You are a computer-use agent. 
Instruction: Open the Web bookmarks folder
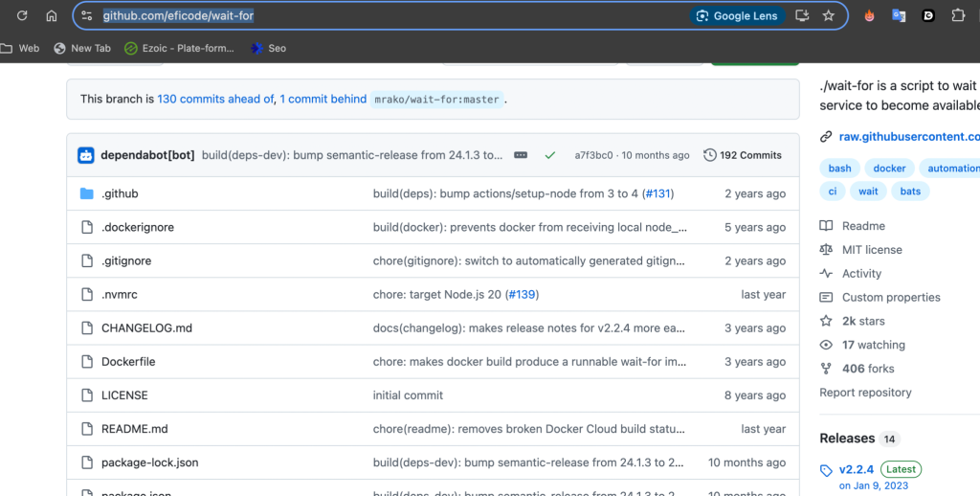[x=20, y=48]
